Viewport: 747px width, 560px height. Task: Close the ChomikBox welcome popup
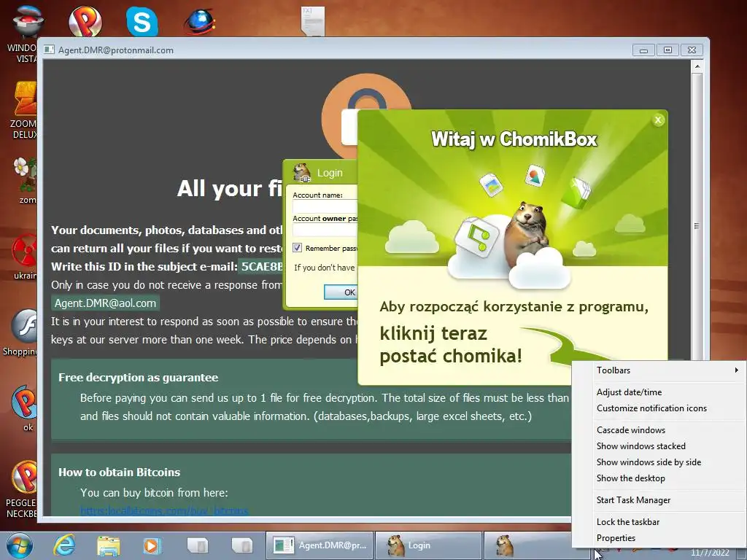click(659, 120)
